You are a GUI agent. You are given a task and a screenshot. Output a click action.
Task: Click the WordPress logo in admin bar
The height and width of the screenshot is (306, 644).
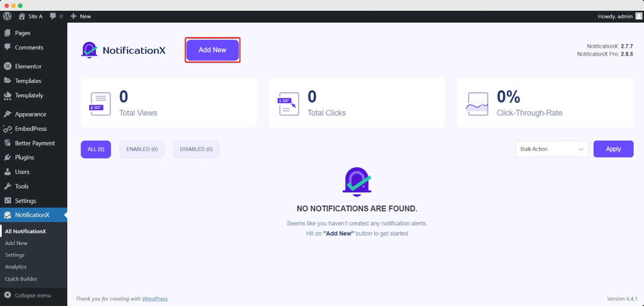point(7,16)
